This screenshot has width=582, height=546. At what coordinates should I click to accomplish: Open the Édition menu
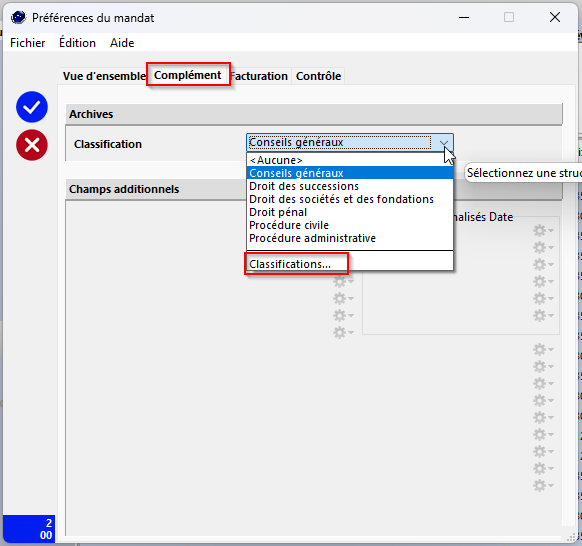tap(77, 43)
